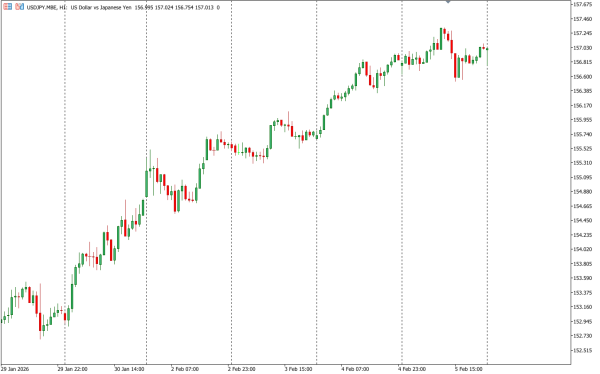Click the 152.515 price scale label
This screenshot has height=374, width=600.
(582, 350)
